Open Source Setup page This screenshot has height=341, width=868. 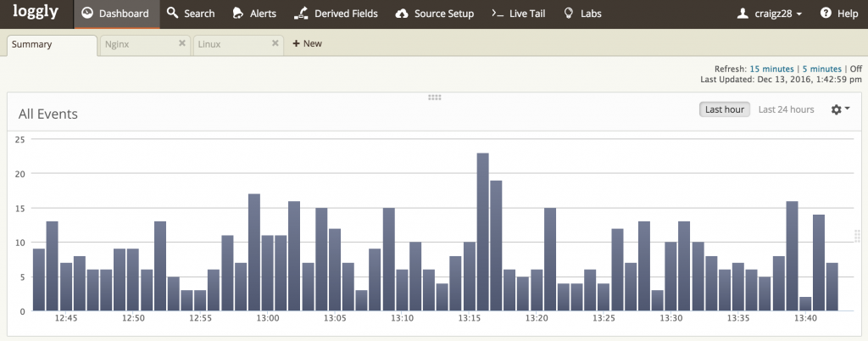[435, 14]
